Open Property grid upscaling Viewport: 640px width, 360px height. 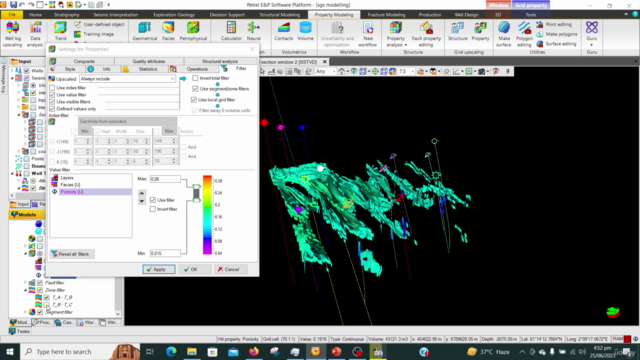pos(480,31)
